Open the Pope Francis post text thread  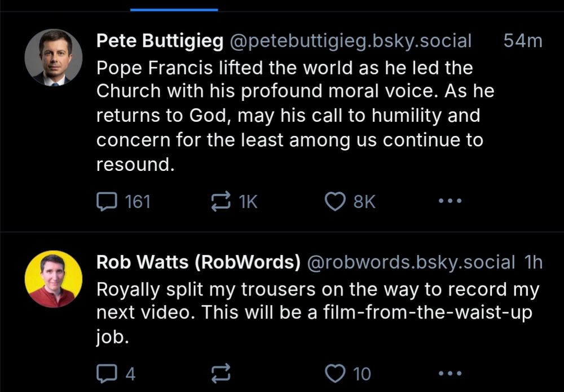(288, 116)
